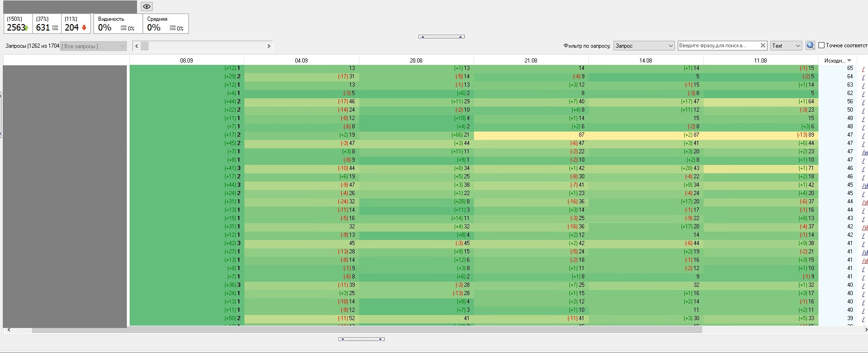The width and height of the screenshot is (868, 353).
Task: Select the (+7) 40 cell in the 21.08 column
Action: click(x=531, y=101)
